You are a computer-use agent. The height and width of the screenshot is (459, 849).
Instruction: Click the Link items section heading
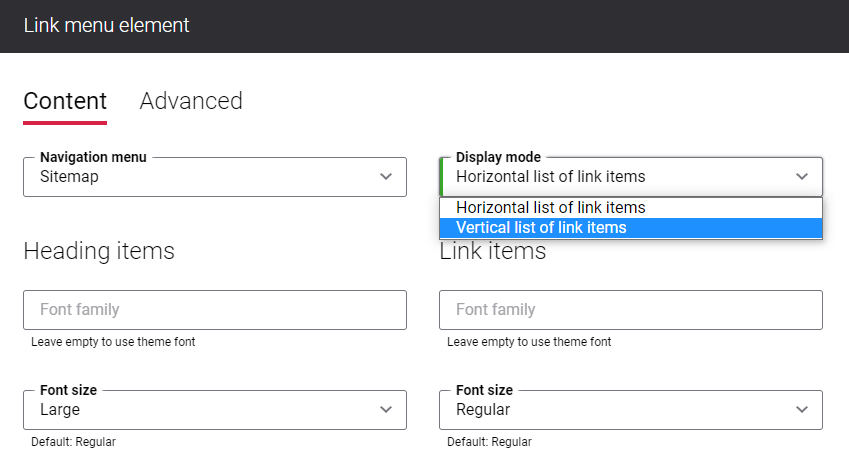(x=493, y=252)
